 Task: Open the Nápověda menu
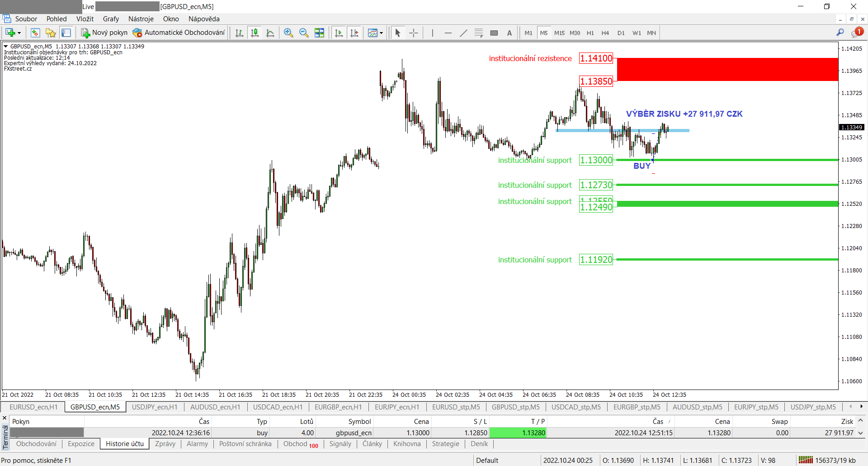point(204,19)
